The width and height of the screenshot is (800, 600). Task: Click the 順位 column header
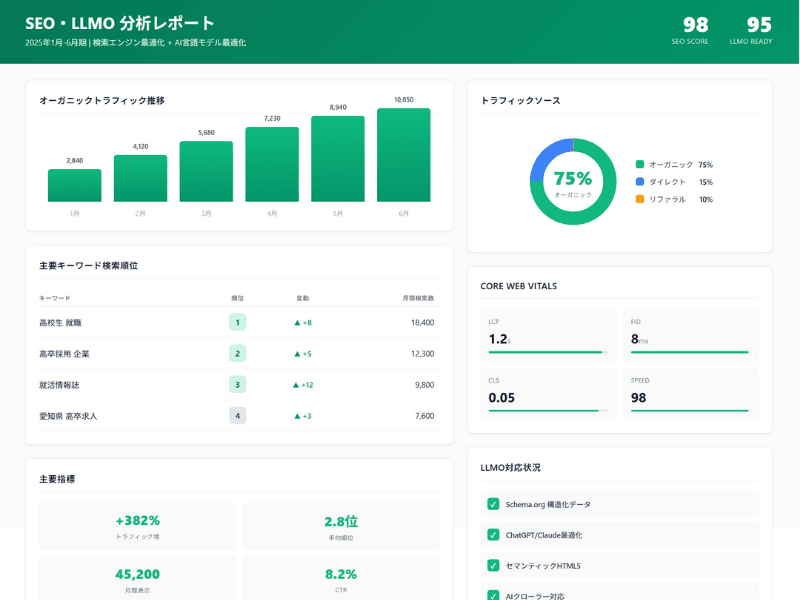pos(237,298)
